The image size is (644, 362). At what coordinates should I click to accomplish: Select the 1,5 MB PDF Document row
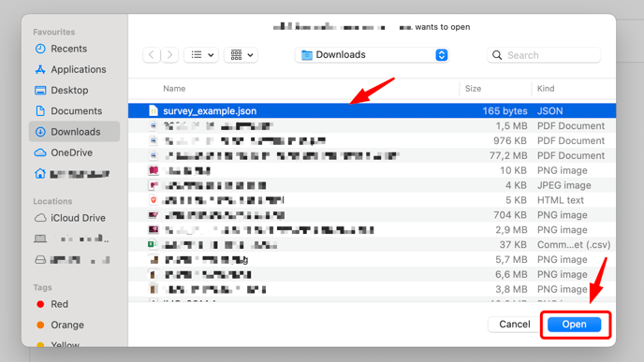coord(373,126)
